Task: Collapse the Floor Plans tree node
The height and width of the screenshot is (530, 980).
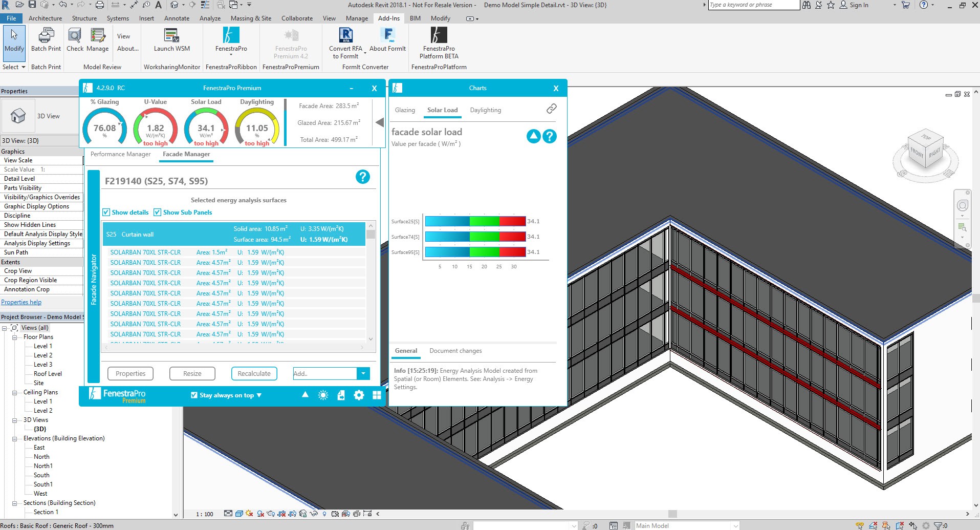Action: pos(15,337)
